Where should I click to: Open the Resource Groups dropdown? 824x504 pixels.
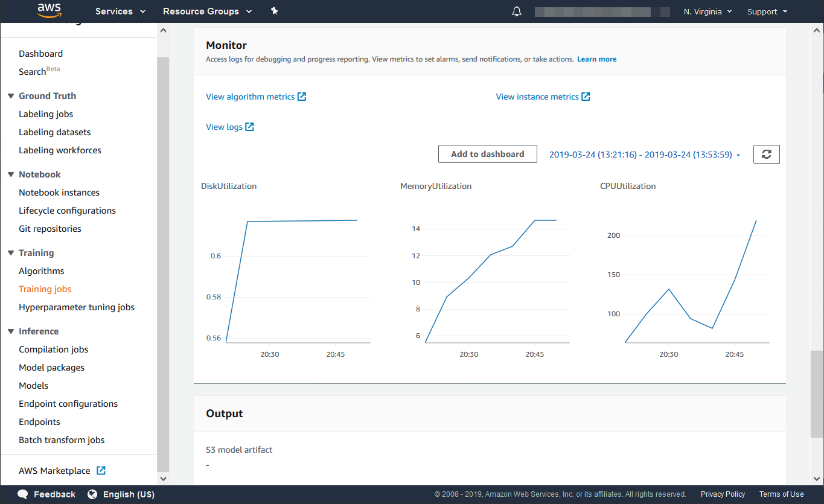pyautogui.click(x=207, y=11)
